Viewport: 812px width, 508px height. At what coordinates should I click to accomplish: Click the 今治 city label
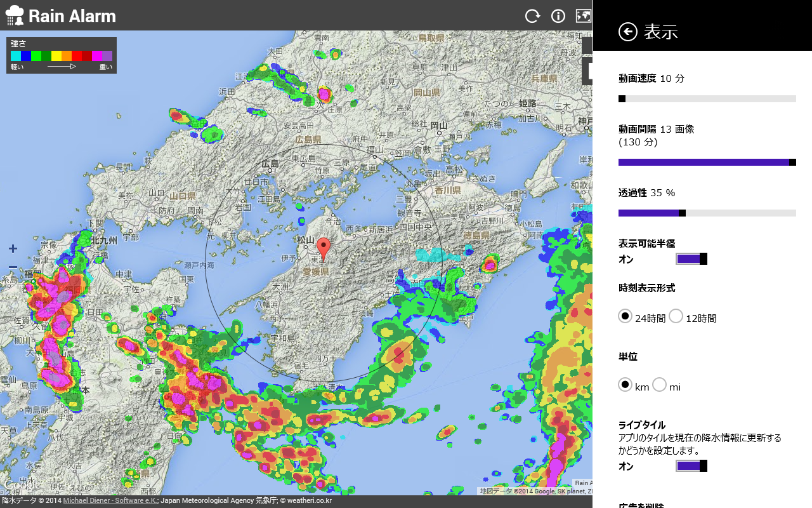coord(332,222)
